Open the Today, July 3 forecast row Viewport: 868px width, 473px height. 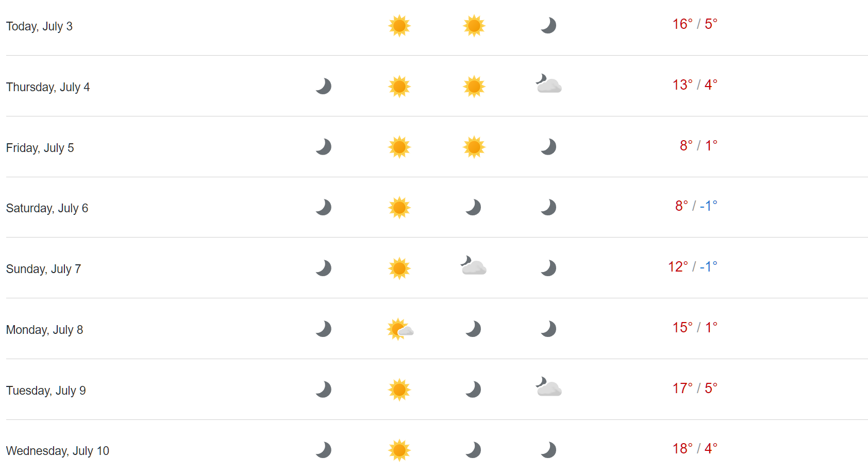[437, 26]
